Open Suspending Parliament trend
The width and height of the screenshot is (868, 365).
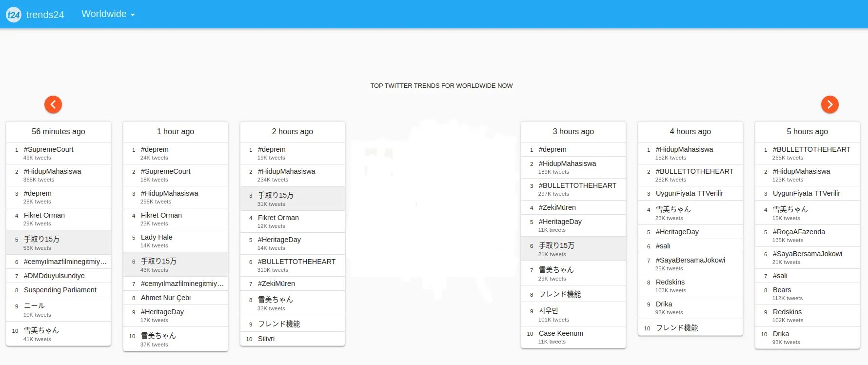pyautogui.click(x=60, y=290)
